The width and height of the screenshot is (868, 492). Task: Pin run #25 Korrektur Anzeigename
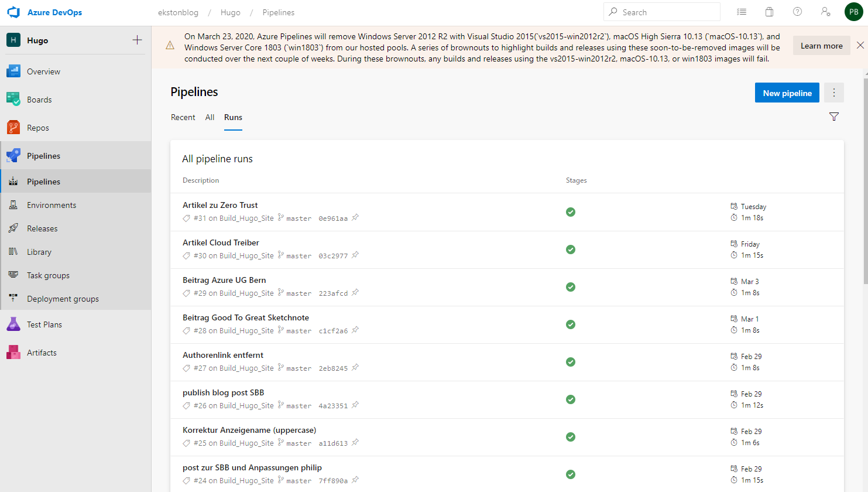(355, 443)
